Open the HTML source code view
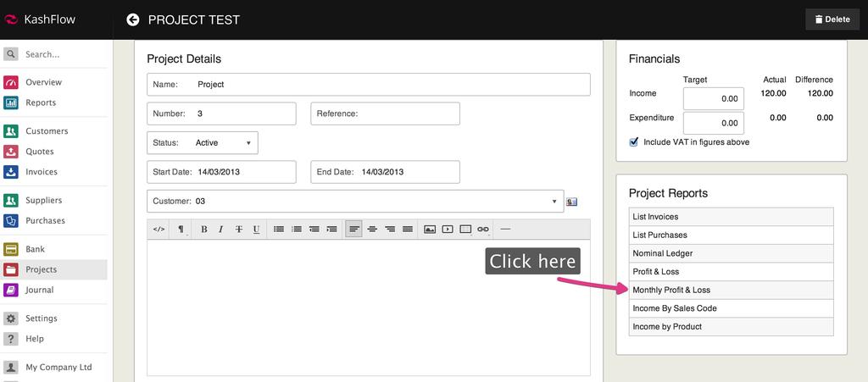The image size is (868, 382). [159, 229]
